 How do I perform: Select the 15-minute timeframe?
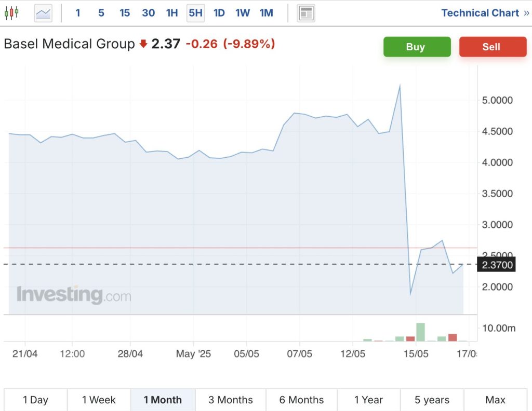click(x=124, y=12)
